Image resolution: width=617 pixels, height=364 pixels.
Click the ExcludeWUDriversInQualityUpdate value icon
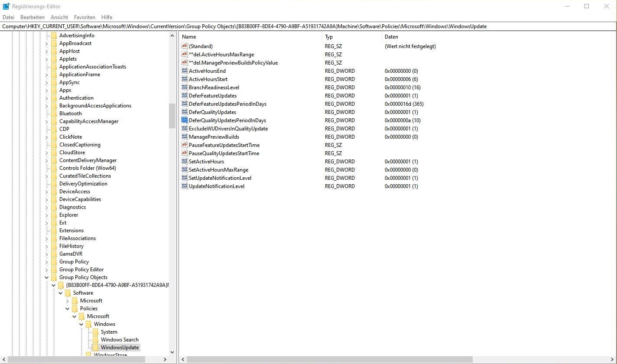(x=185, y=128)
